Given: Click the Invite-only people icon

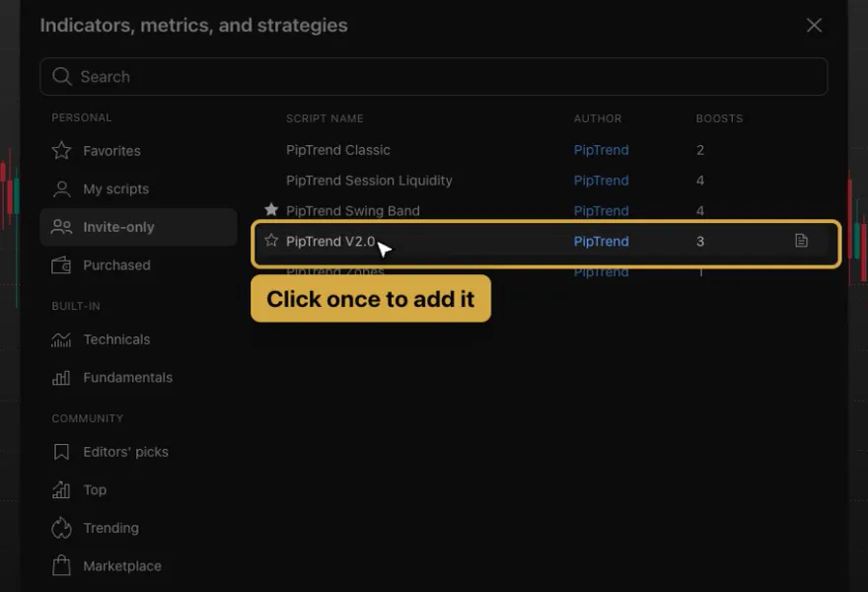Looking at the screenshot, I should [x=61, y=227].
